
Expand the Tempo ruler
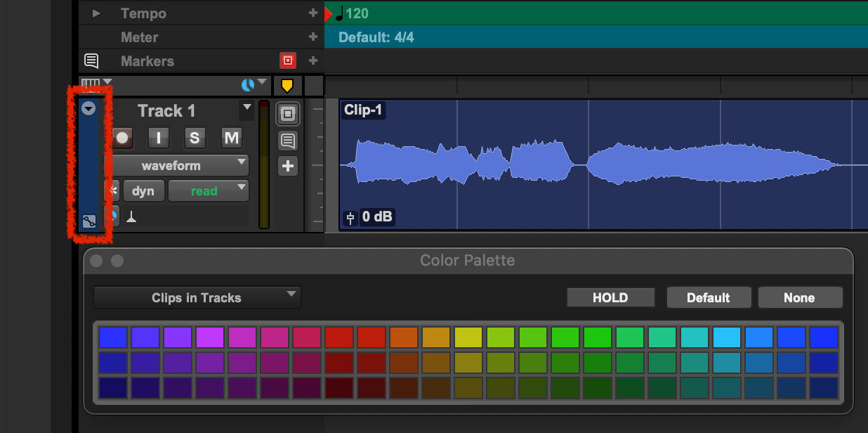(96, 13)
